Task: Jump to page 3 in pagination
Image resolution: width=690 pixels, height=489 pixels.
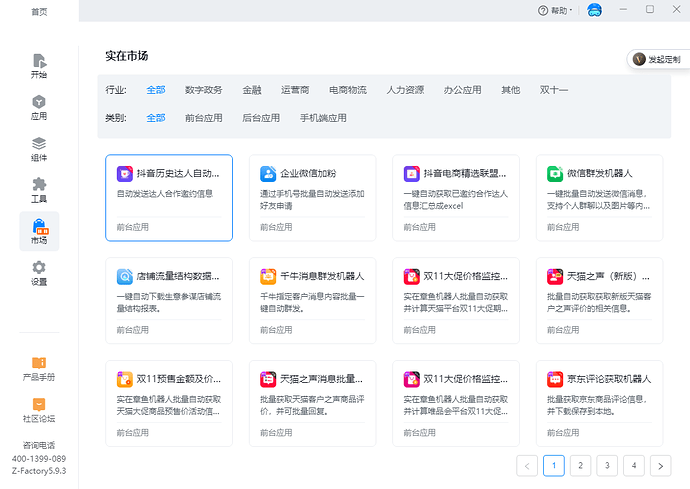Action: click(x=606, y=465)
